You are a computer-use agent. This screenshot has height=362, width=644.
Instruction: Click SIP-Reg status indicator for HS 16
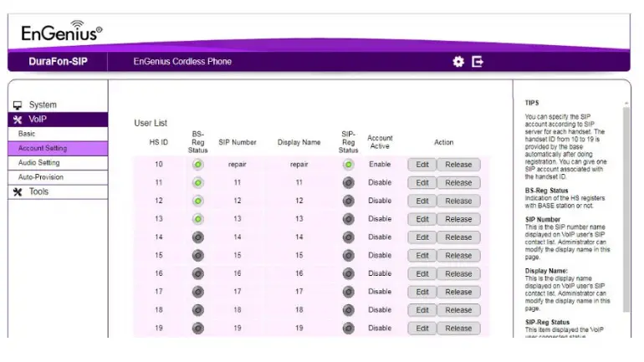tap(348, 273)
